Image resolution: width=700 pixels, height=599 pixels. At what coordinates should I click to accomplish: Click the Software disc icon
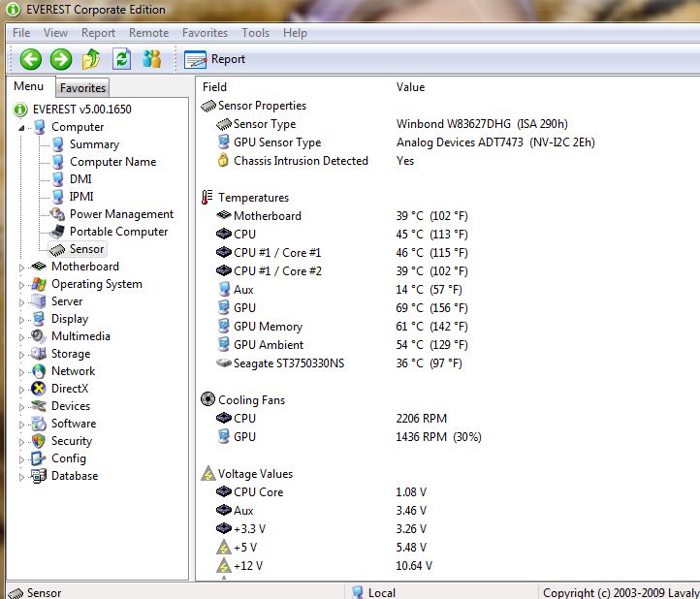(x=39, y=424)
